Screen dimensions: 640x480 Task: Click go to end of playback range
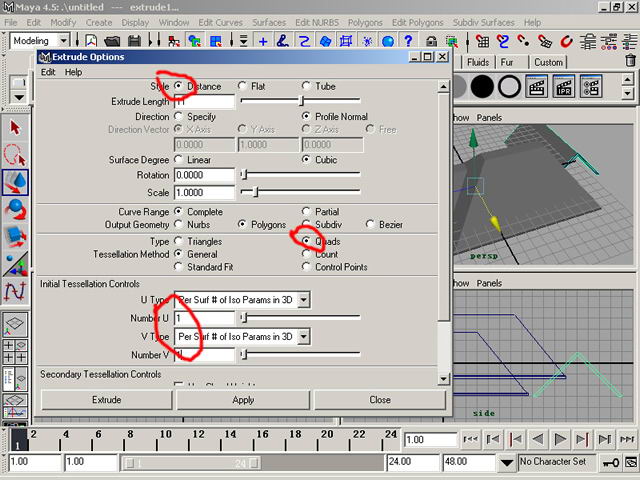pos(627,440)
